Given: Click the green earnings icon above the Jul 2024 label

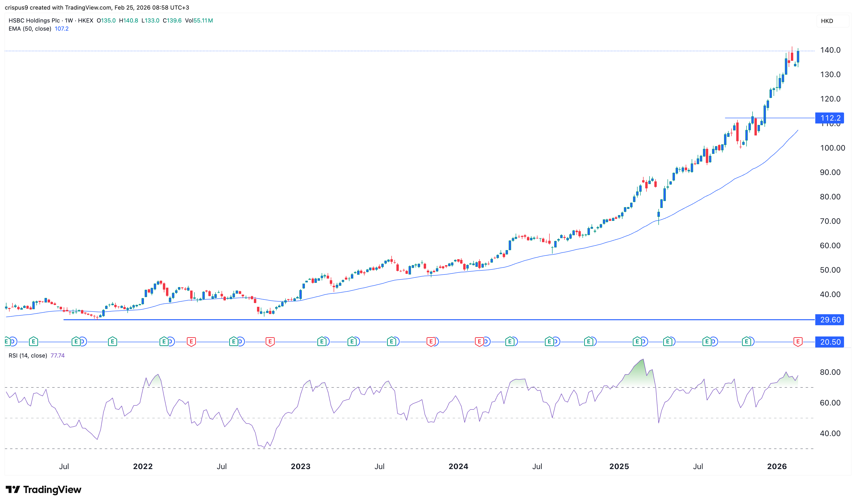Looking at the screenshot, I should coord(550,342).
